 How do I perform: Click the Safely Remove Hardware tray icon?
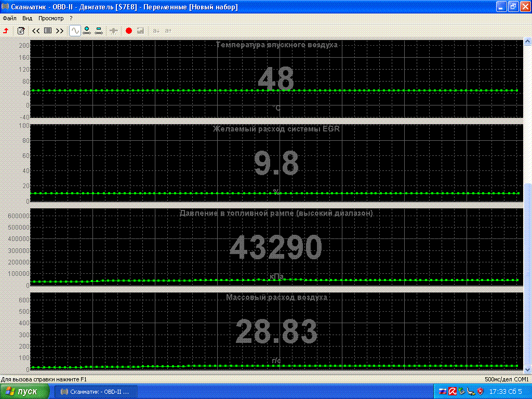461,391
